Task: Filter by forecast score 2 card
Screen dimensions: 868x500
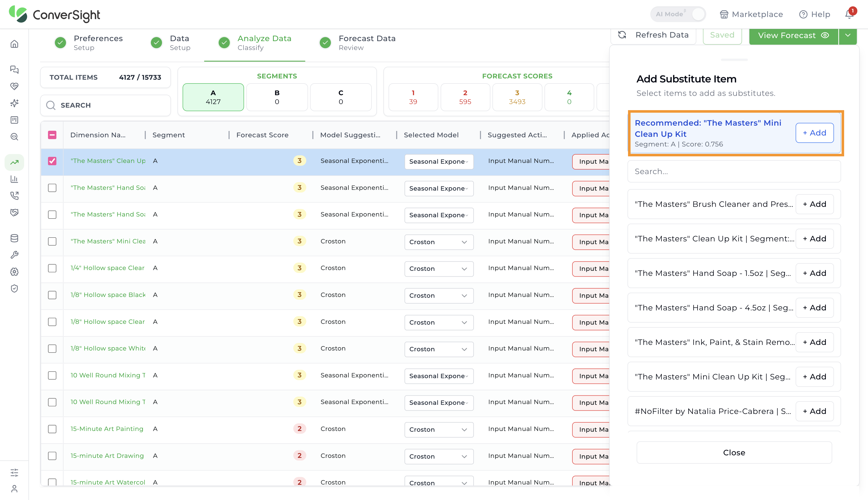Action: pyautogui.click(x=465, y=97)
